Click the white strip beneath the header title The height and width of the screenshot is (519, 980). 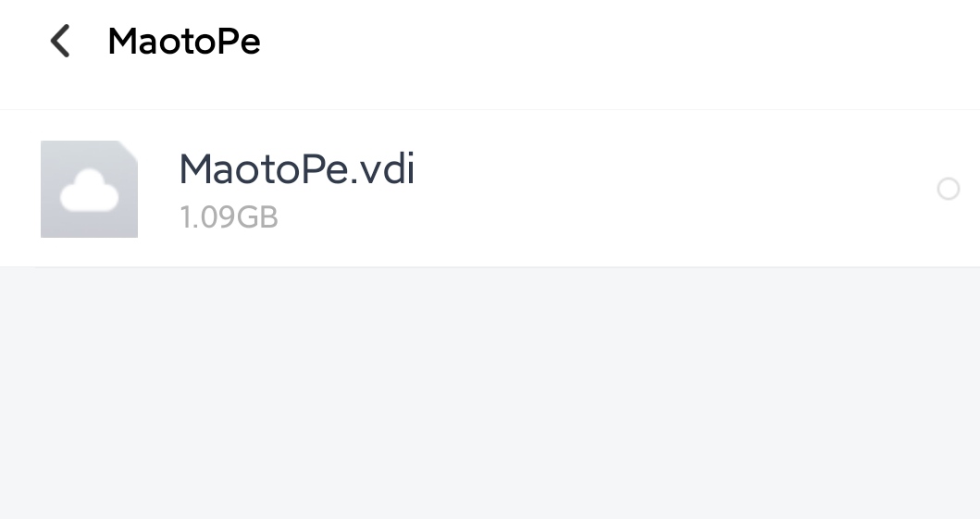[x=490, y=93]
